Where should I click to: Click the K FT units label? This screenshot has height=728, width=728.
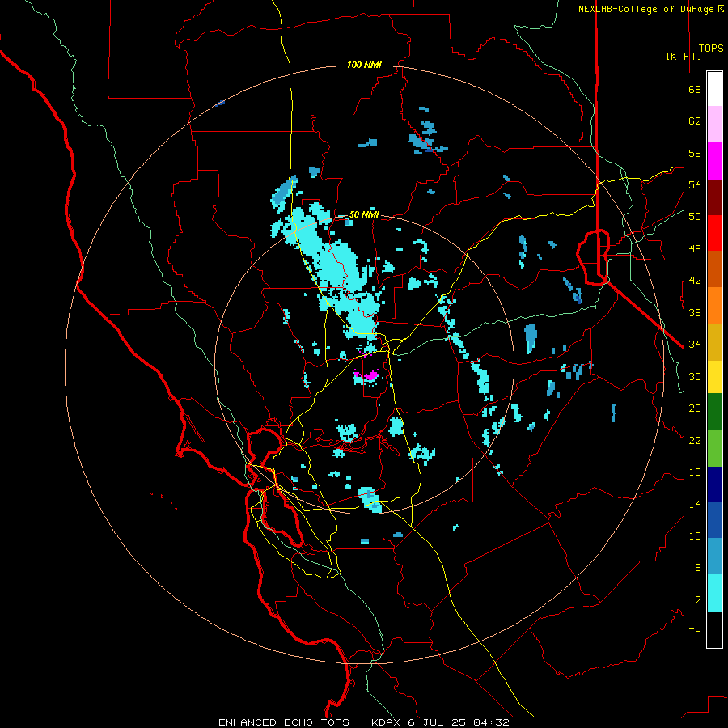pyautogui.click(x=684, y=56)
